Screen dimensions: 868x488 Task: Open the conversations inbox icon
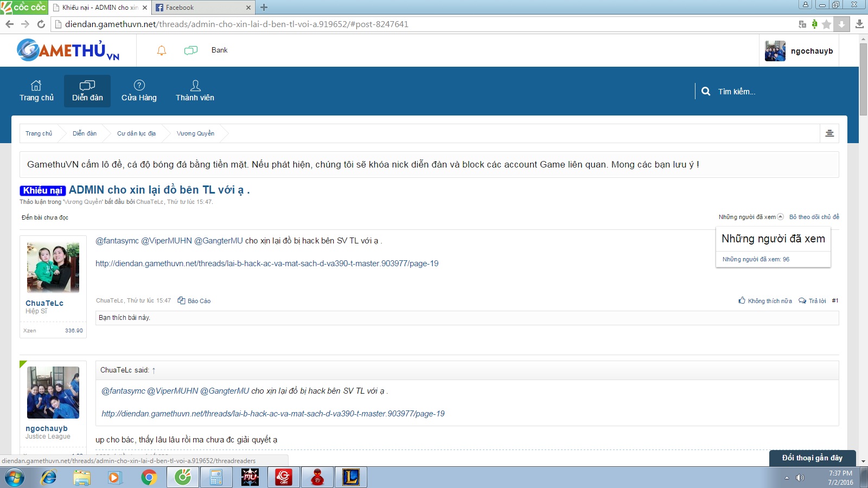pyautogui.click(x=191, y=50)
